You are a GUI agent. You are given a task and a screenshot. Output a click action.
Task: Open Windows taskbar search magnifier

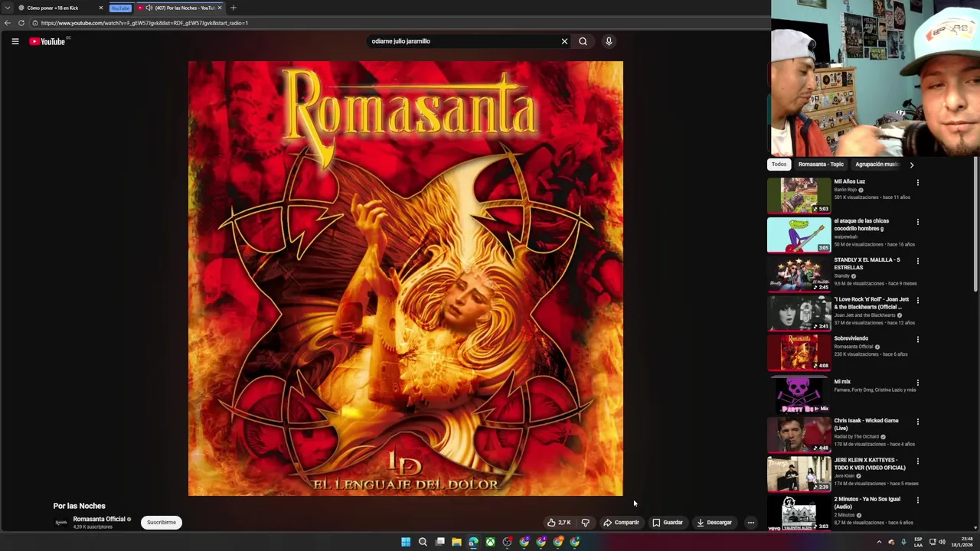point(423,542)
